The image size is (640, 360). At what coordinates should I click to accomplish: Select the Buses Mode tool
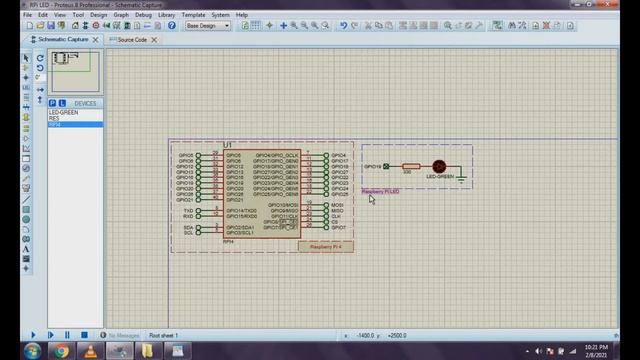click(x=26, y=107)
